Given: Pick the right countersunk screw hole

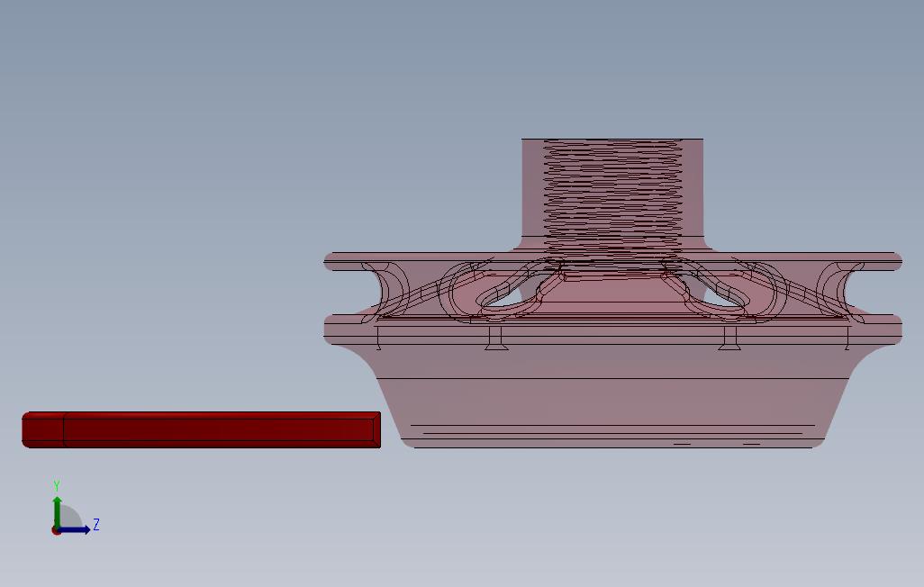Looking at the screenshot, I should 729,338.
